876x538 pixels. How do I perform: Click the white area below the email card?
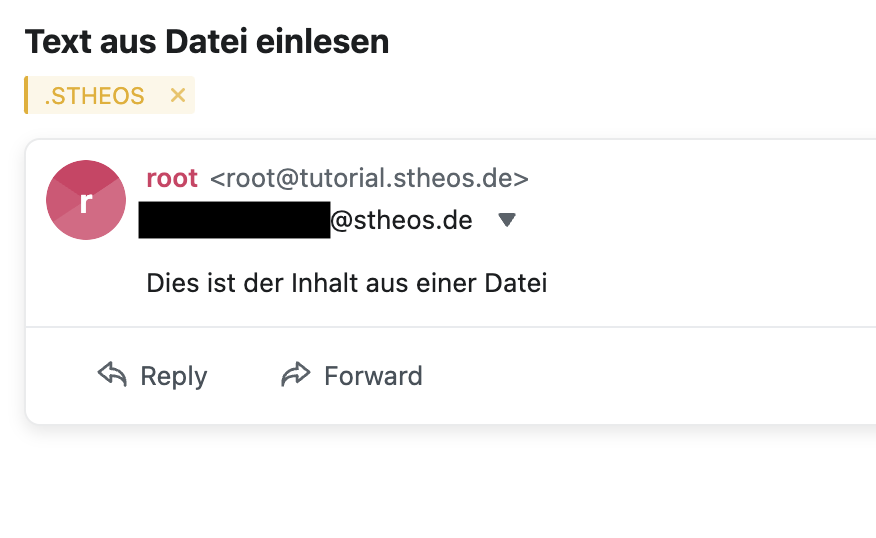pos(438,485)
